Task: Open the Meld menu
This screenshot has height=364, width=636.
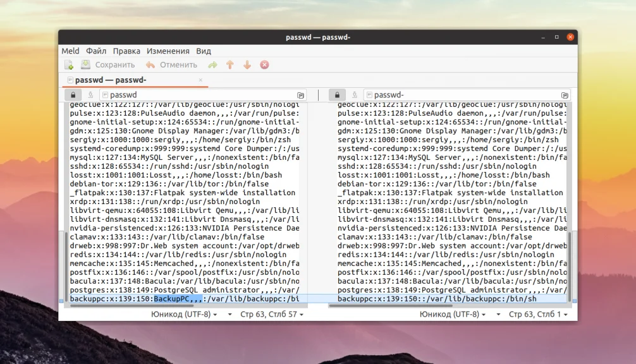Action: pyautogui.click(x=71, y=51)
